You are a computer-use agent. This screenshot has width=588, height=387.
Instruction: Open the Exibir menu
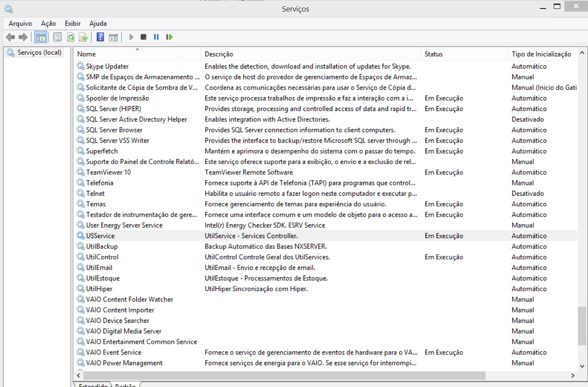73,24
